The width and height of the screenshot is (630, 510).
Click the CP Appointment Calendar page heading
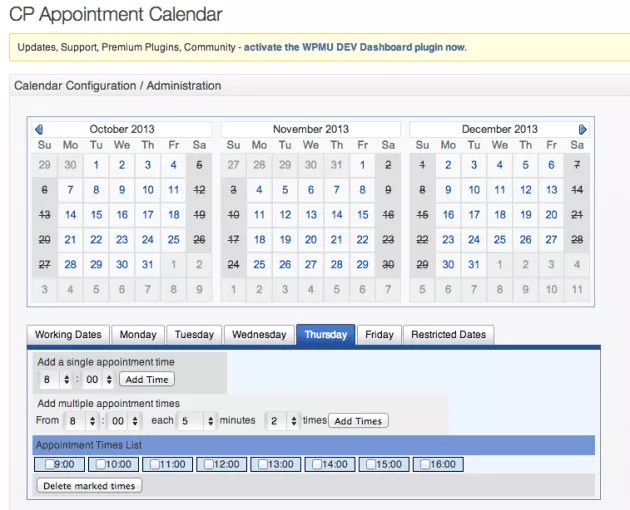[x=116, y=14]
